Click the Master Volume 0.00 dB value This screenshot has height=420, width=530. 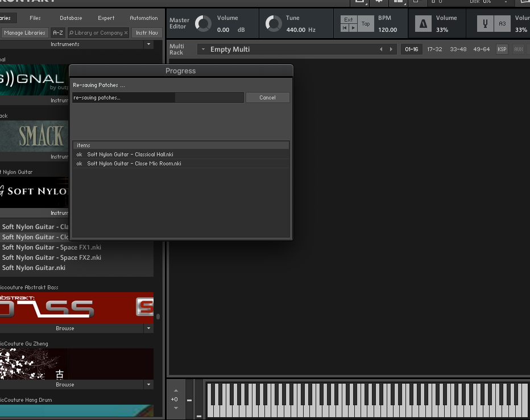(x=231, y=30)
